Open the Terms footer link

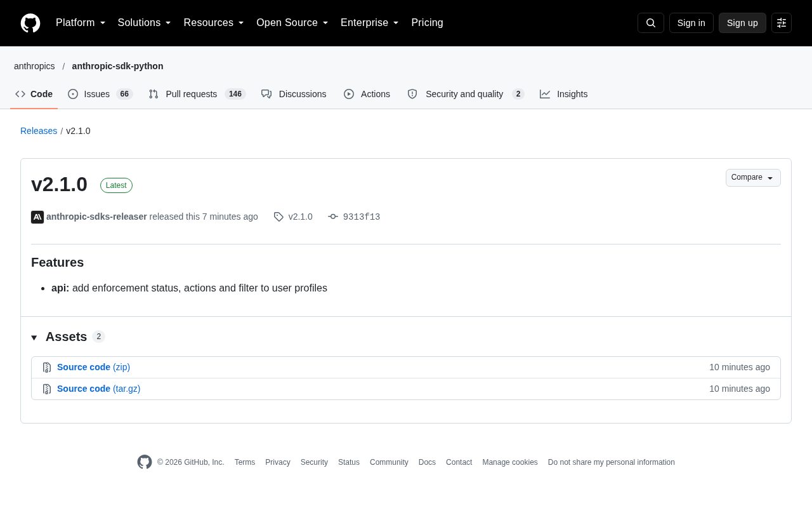(x=245, y=462)
